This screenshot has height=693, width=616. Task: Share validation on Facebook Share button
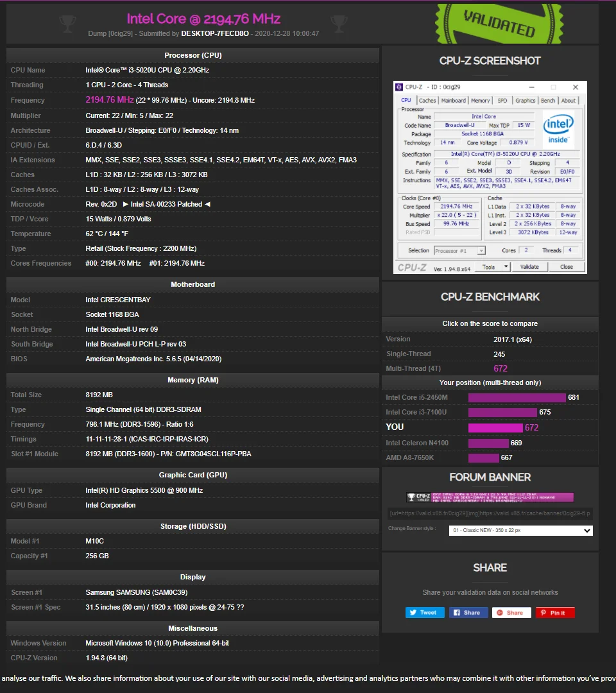[x=468, y=613]
